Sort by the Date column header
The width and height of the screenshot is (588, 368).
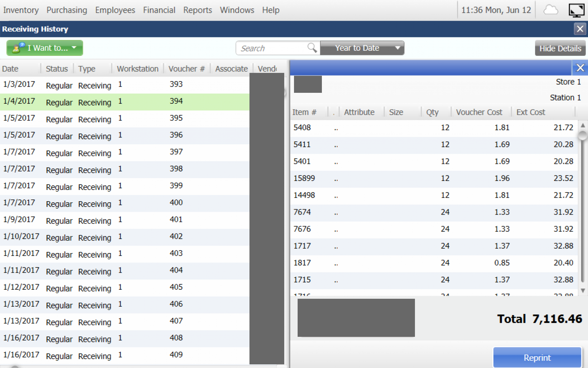pyautogui.click(x=10, y=69)
